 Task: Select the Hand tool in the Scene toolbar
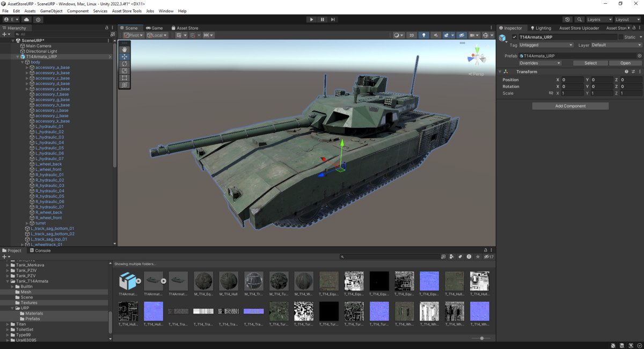[x=125, y=50]
